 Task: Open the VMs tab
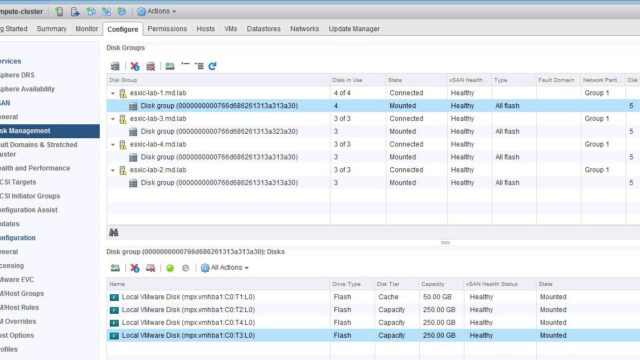coord(231,29)
